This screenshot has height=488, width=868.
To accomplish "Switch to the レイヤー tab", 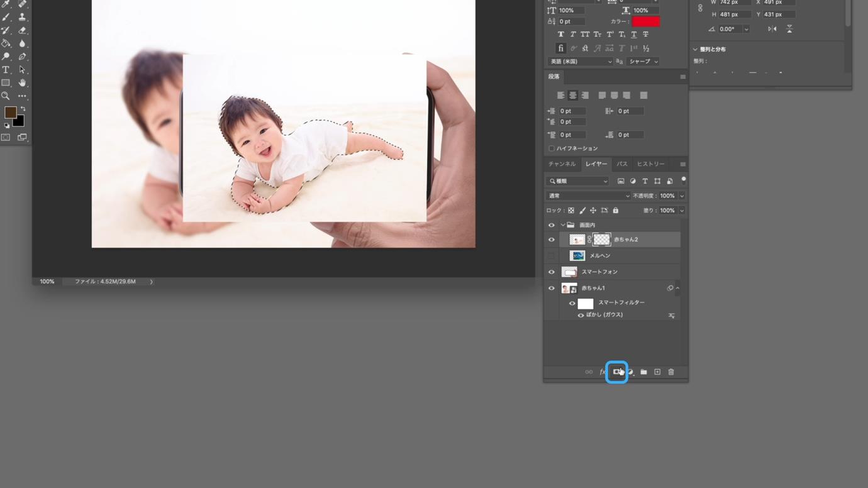I will (596, 164).
